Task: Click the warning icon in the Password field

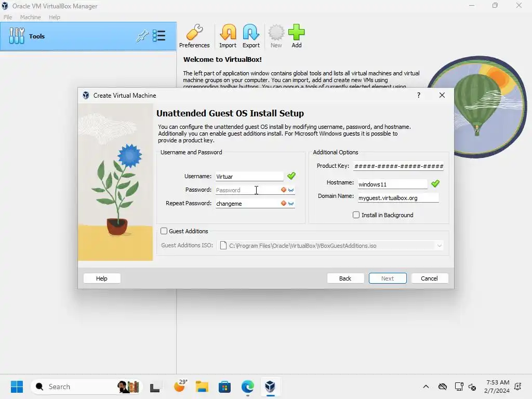Action: (x=283, y=190)
